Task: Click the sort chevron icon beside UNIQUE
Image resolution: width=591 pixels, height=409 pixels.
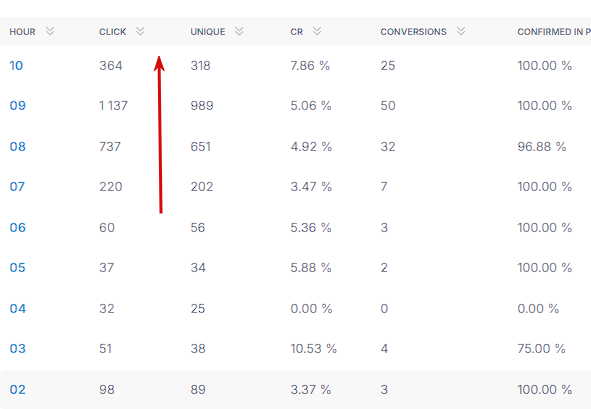Action: click(x=239, y=31)
